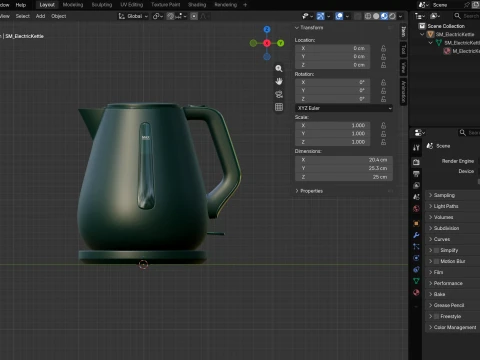Toggle lock on Rotation Y
The width and height of the screenshot is (480, 360).
[383, 91]
